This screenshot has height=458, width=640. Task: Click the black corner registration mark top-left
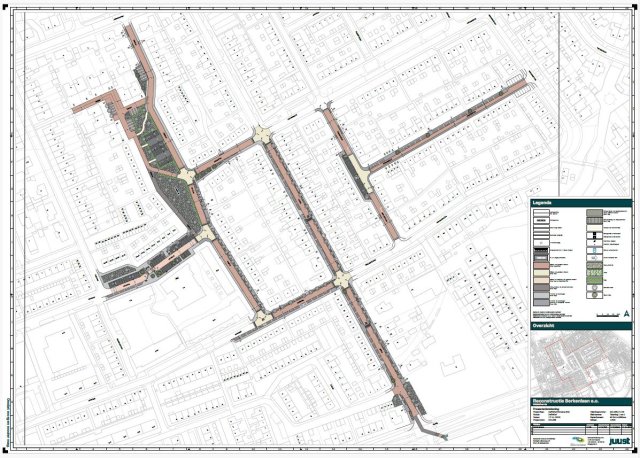[6, 5]
